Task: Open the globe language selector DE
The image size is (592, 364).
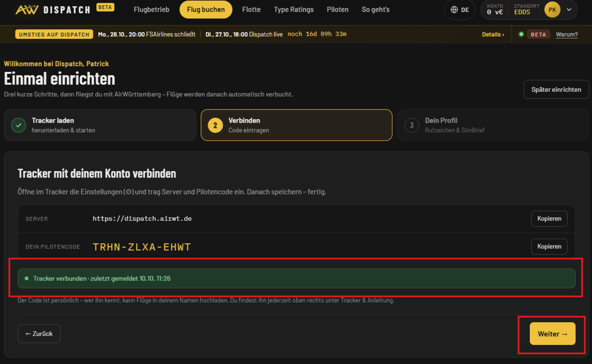Action: (460, 10)
